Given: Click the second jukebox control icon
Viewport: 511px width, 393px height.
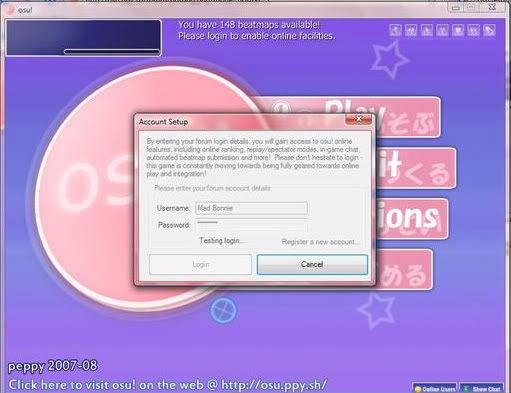Looking at the screenshot, I should (x=411, y=30).
